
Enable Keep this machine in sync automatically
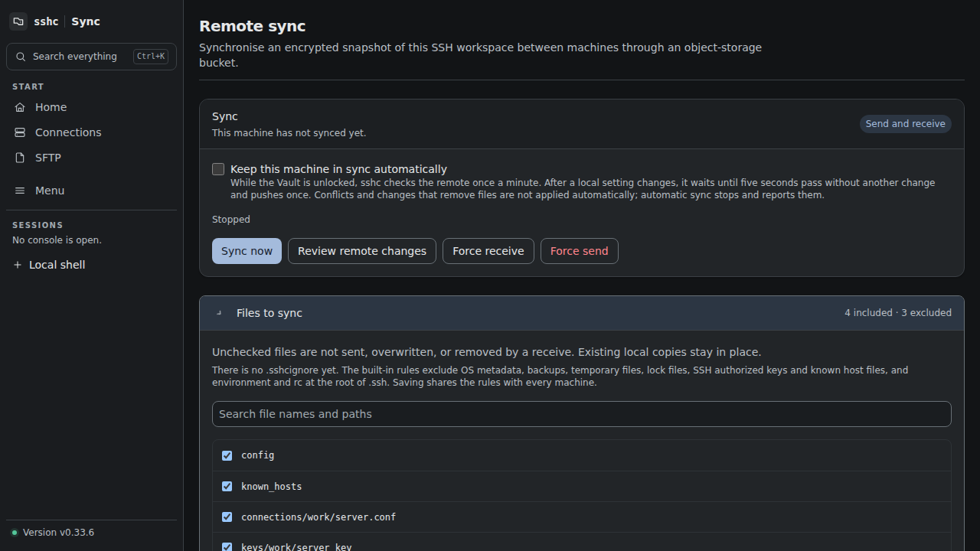click(218, 169)
